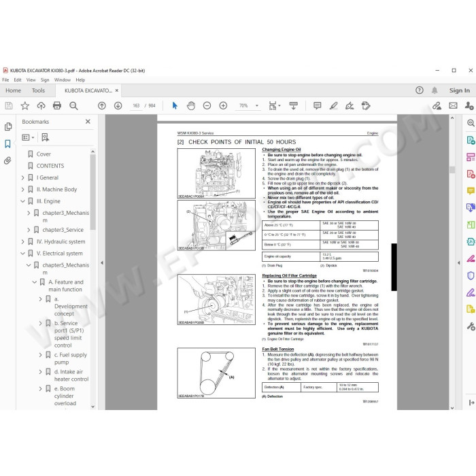
Task: Open the Protect shield tool in right pane
Action: point(471,275)
